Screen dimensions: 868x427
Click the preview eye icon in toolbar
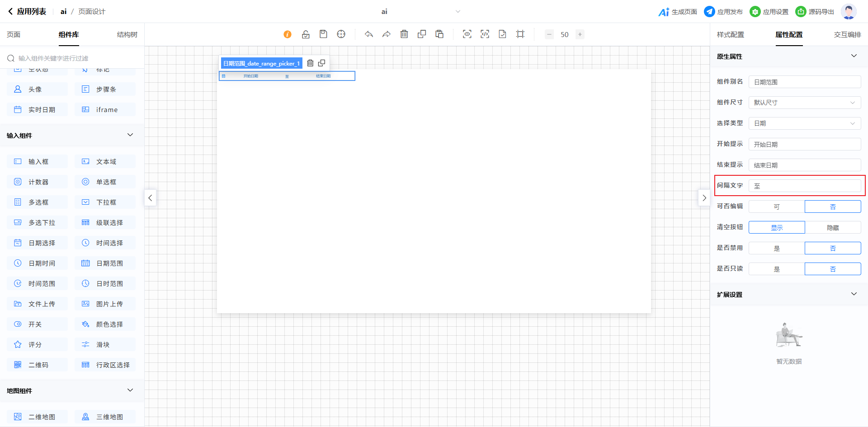coord(467,34)
